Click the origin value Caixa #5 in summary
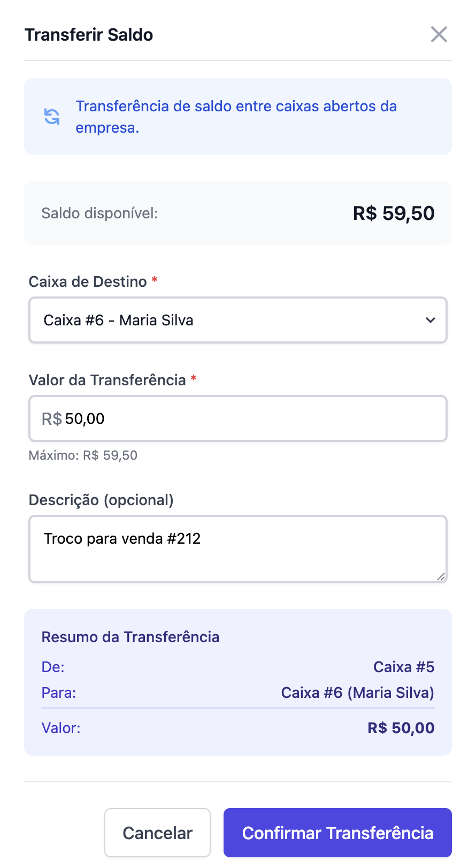The width and height of the screenshot is (476, 868). 404,667
